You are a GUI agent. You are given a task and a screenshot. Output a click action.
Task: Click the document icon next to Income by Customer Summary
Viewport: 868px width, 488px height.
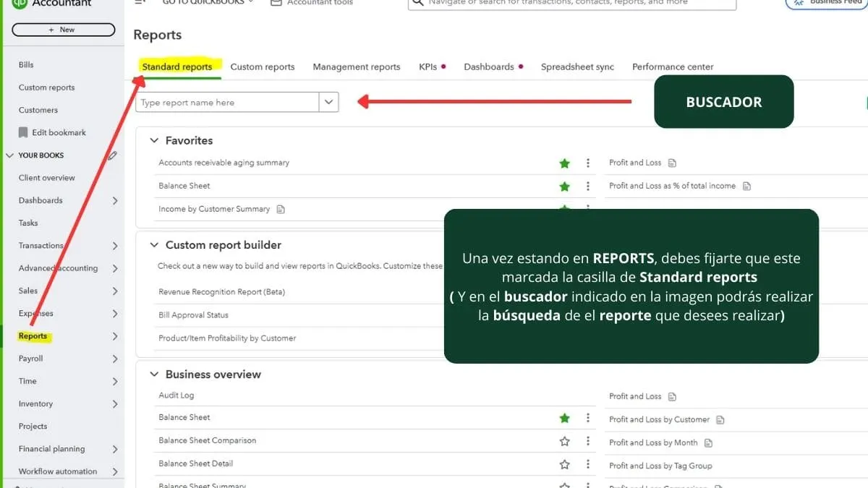coord(281,210)
